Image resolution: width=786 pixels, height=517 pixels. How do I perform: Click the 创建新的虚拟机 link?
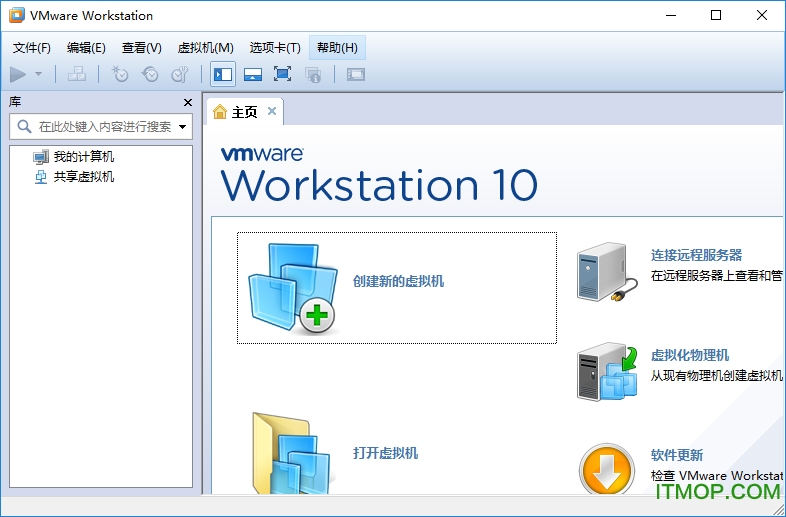(399, 281)
